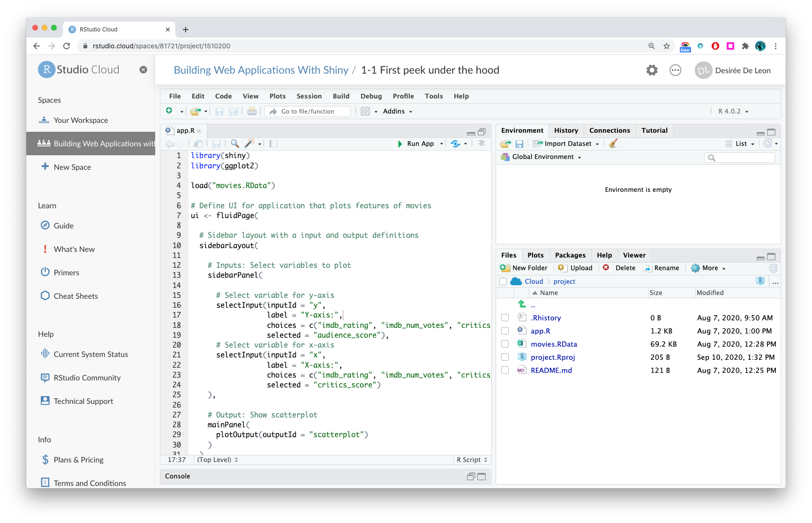812x523 pixels.
Task: Click the Rename button
Action: (x=661, y=268)
